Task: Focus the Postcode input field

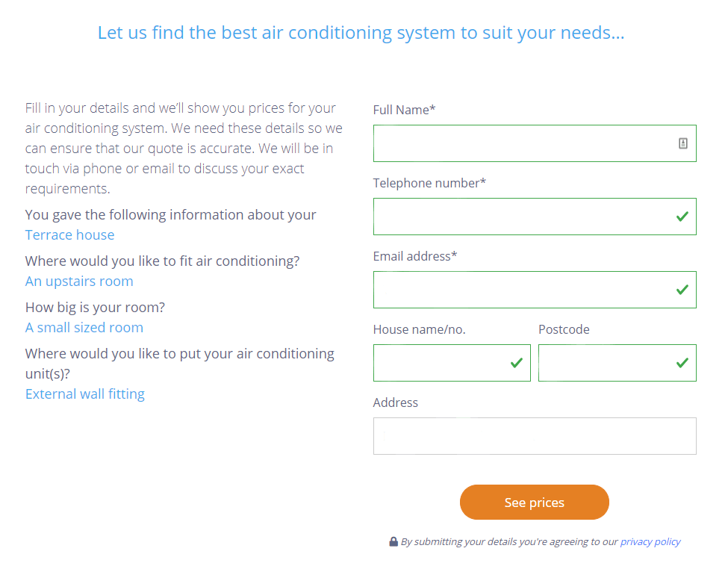Action: pyautogui.click(x=605, y=363)
